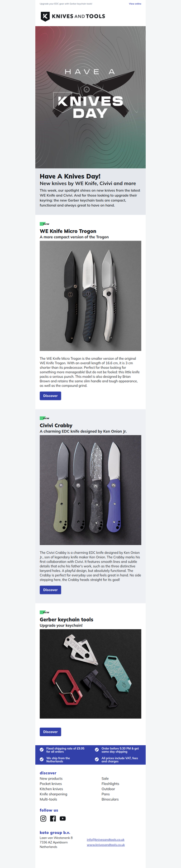Click Discover button under WE Knife Micro Trogon
Screen dimensions: 181x868
pos(50,396)
